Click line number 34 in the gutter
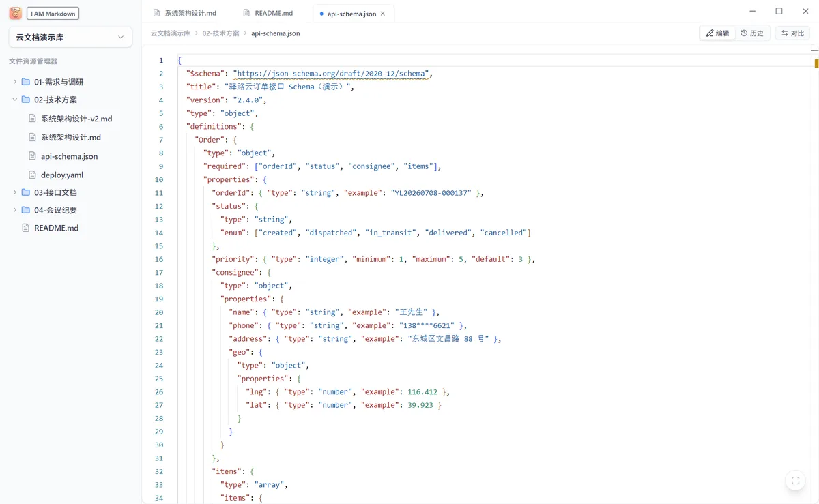This screenshot has width=819, height=504. pos(159,498)
